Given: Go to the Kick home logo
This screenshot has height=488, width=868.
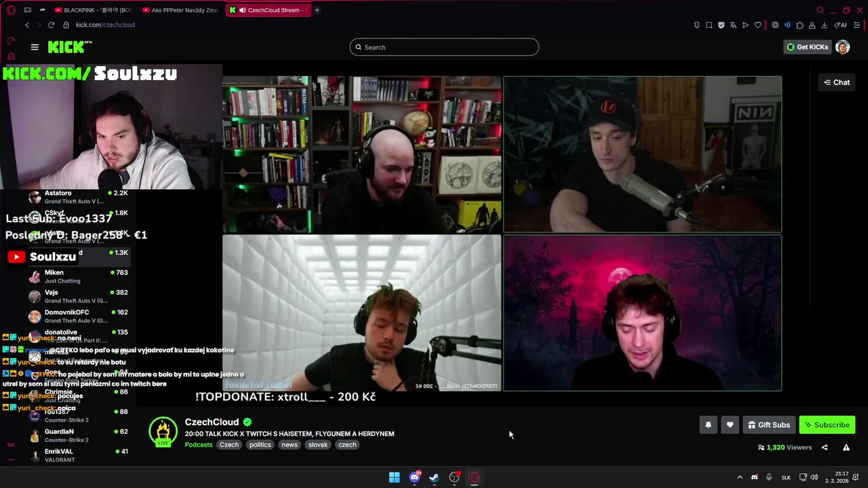Looking at the screenshot, I should coord(69,47).
